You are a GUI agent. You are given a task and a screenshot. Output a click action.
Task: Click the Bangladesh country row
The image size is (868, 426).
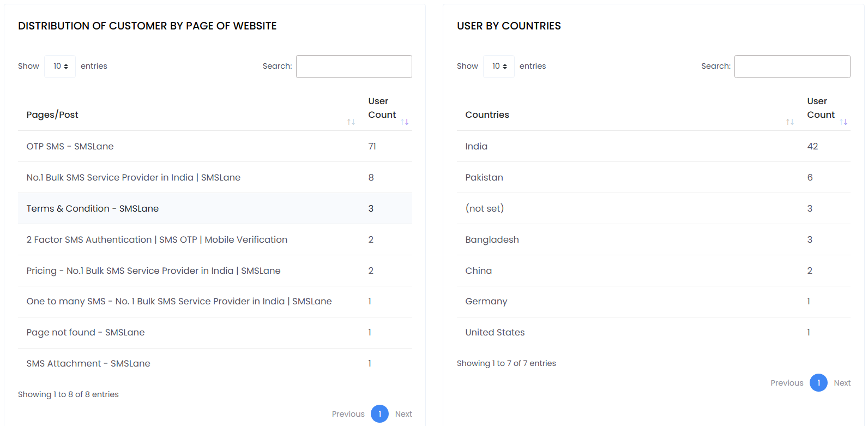654,239
